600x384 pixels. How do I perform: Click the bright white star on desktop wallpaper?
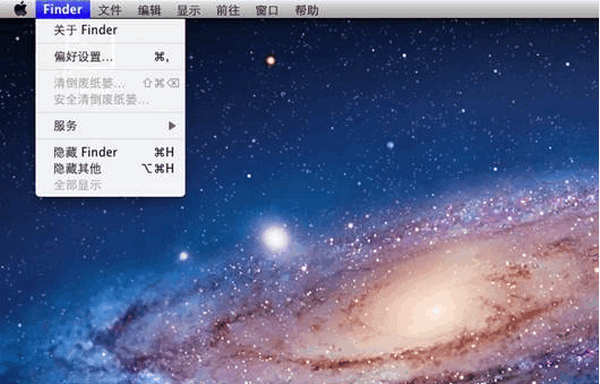[275, 238]
